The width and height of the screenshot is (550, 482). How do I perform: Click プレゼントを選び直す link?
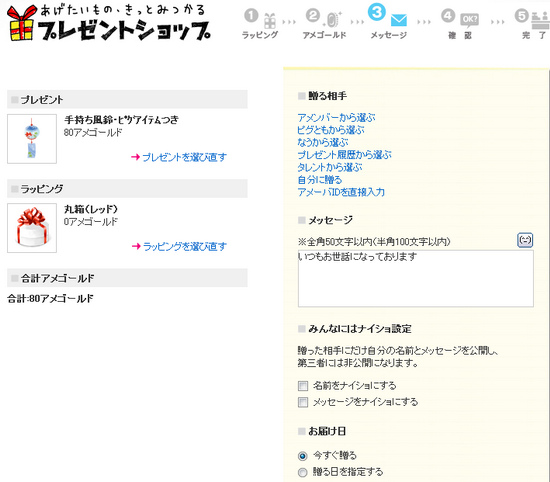(x=184, y=157)
